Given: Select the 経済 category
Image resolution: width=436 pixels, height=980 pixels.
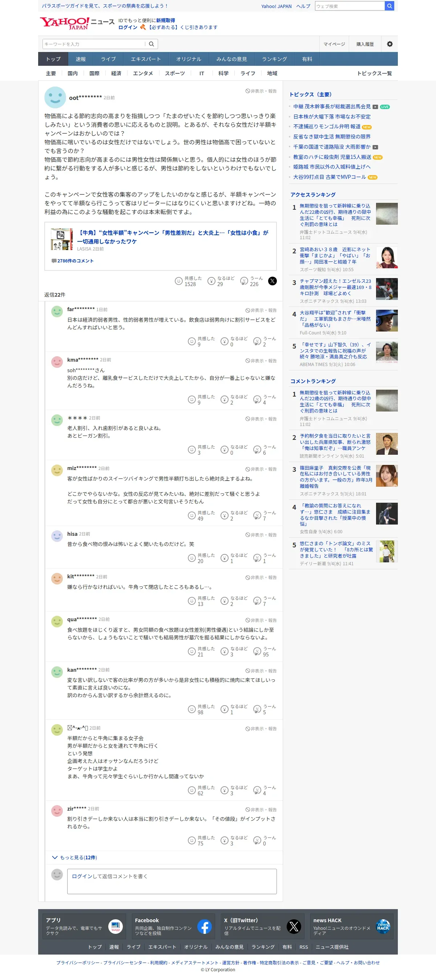Looking at the screenshot, I should [116, 73].
